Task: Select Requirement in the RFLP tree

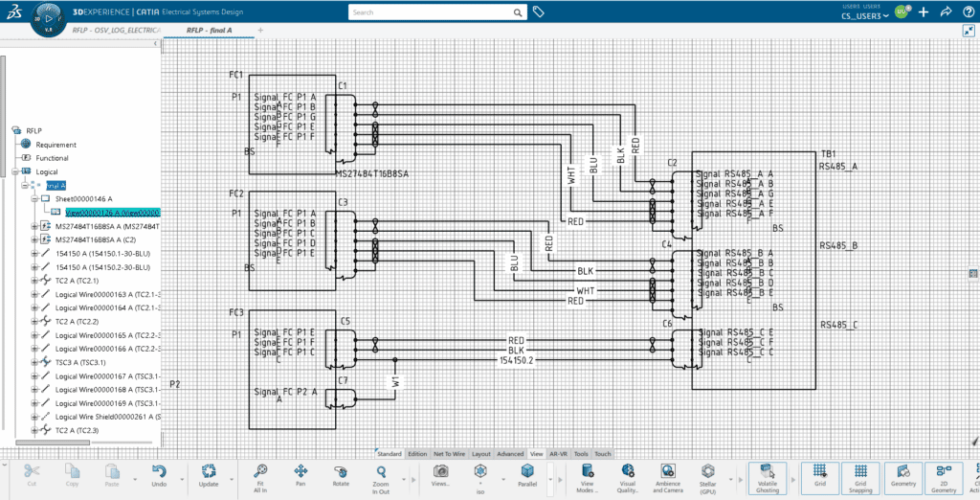Action: [56, 144]
